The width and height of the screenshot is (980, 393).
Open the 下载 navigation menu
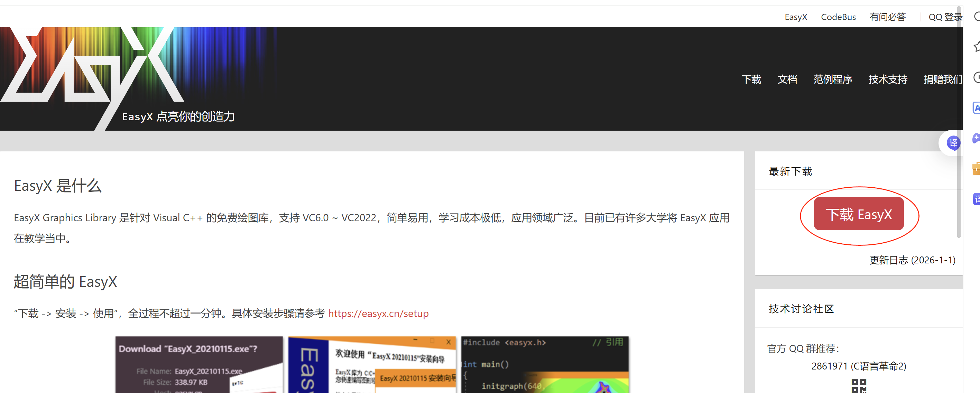click(x=751, y=80)
